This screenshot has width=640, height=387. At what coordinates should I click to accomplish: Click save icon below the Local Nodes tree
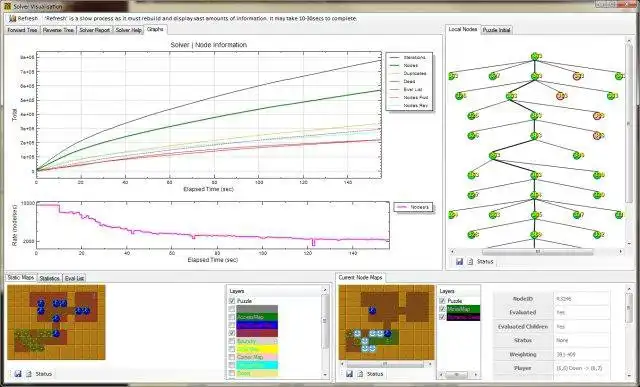(459, 261)
